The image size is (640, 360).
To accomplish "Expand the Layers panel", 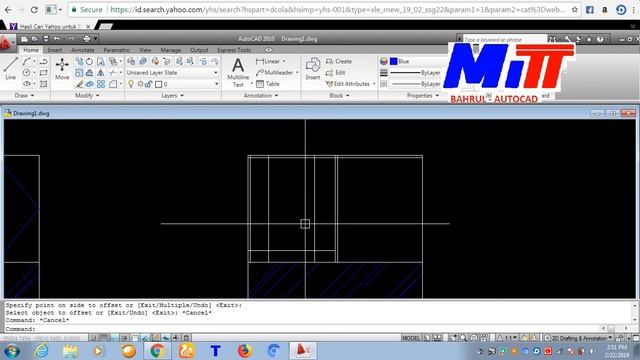I will point(172,96).
